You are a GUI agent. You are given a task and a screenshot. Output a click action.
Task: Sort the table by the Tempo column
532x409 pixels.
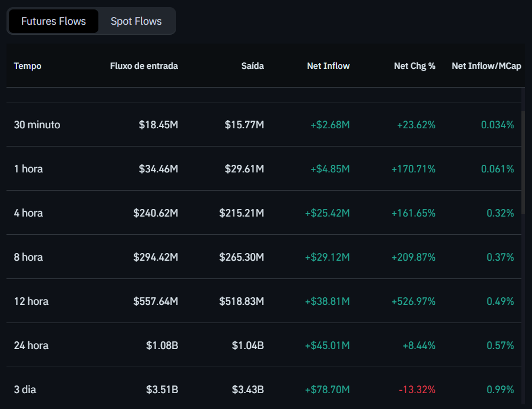click(x=27, y=66)
